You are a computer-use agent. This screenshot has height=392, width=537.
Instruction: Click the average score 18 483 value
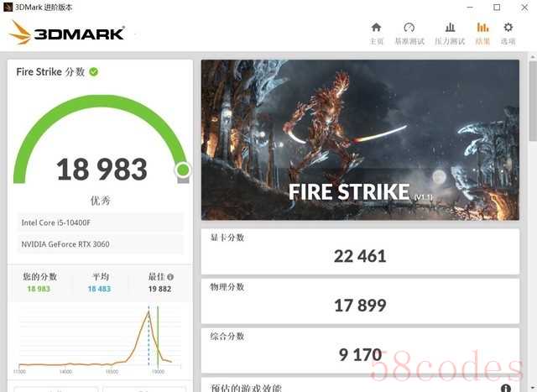pos(99,289)
